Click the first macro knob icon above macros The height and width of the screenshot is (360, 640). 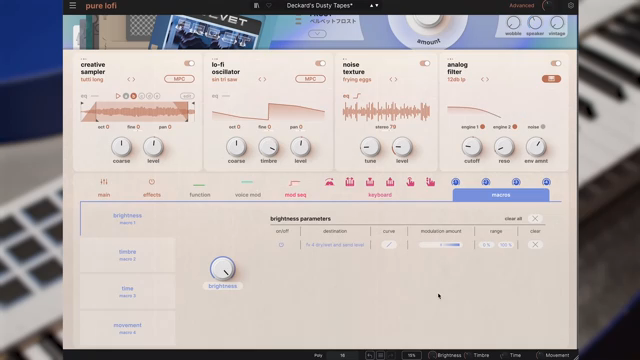click(456, 182)
